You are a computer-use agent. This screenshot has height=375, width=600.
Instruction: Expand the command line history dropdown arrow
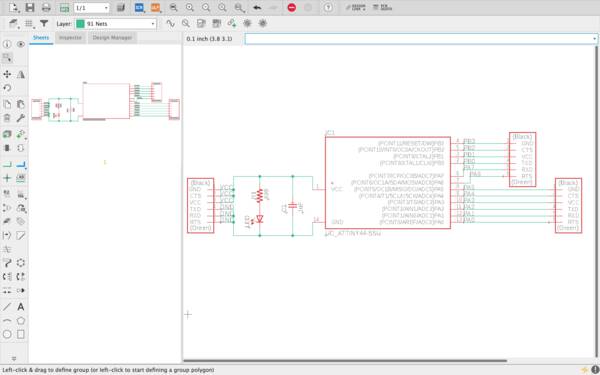[x=594, y=39]
